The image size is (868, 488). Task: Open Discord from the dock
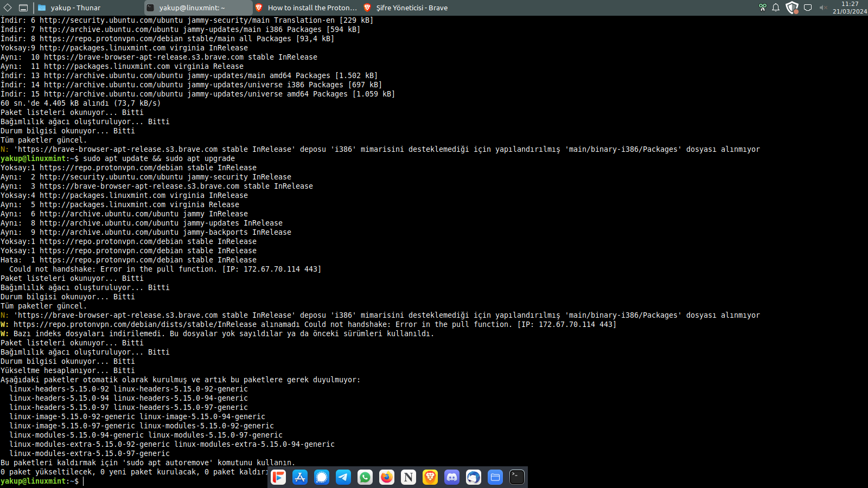click(452, 477)
